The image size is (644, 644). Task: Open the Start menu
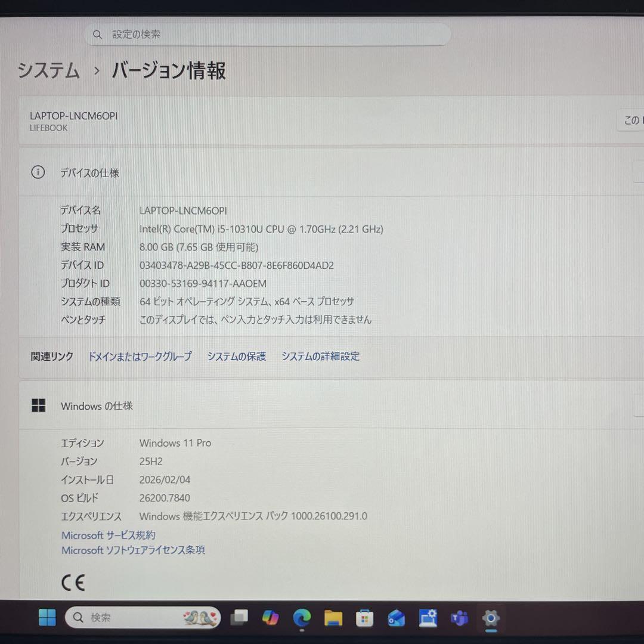pyautogui.click(x=47, y=618)
